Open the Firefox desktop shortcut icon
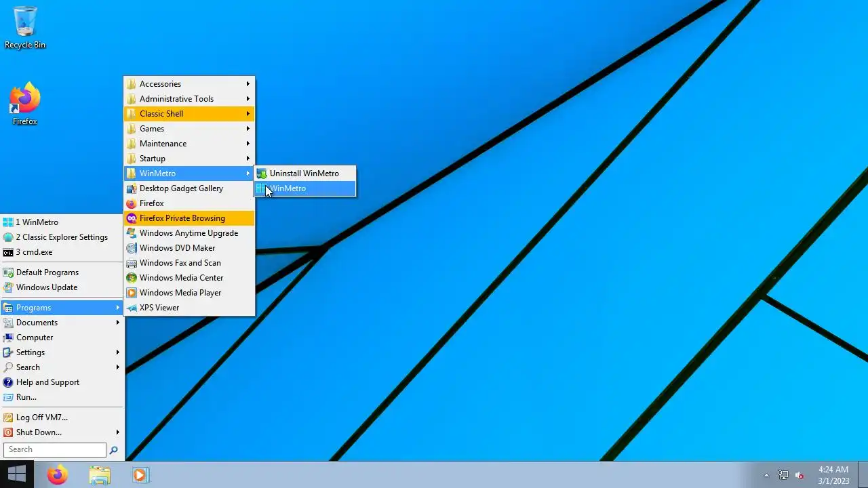Image resolution: width=868 pixels, height=488 pixels. pyautogui.click(x=25, y=104)
